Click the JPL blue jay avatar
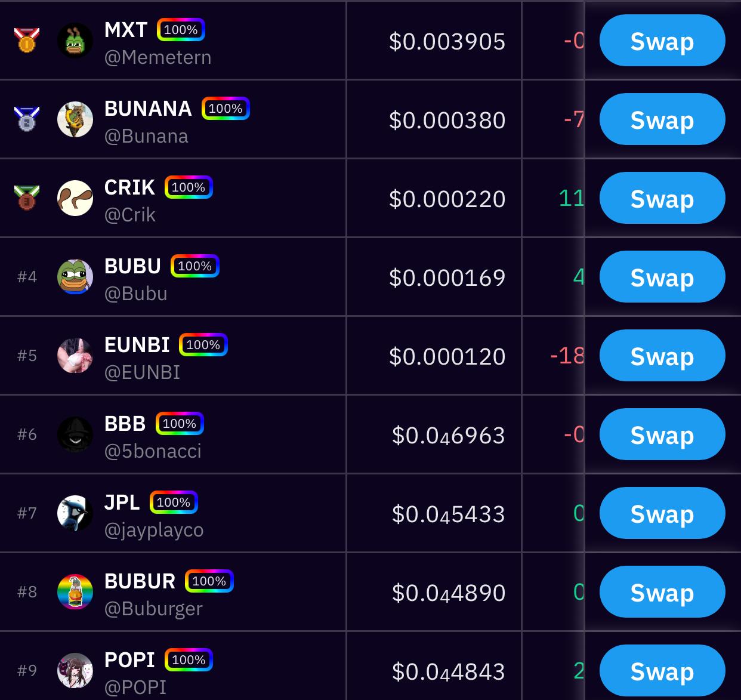Image resolution: width=741 pixels, height=700 pixels. [x=75, y=513]
